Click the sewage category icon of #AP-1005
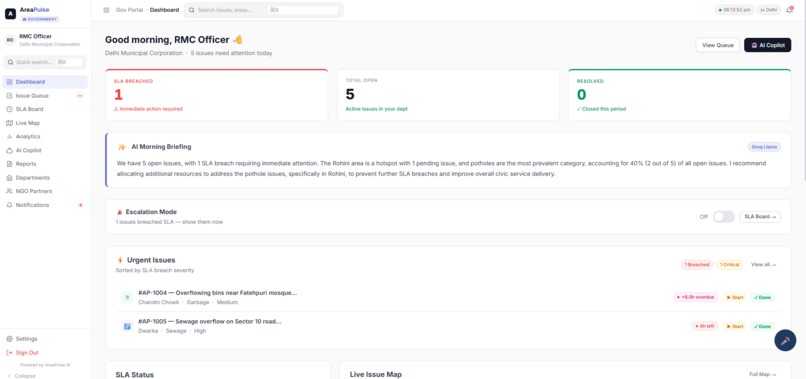806x379 pixels. 127,326
